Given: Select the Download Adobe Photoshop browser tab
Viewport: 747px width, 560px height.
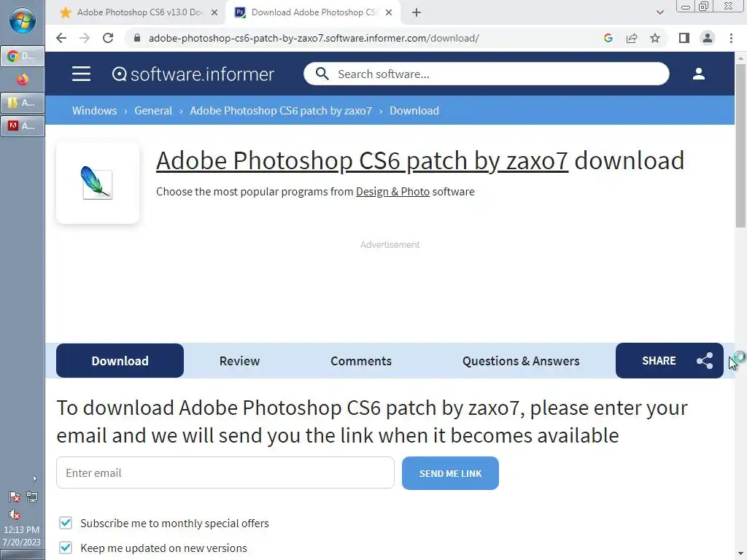Looking at the screenshot, I should click(313, 12).
